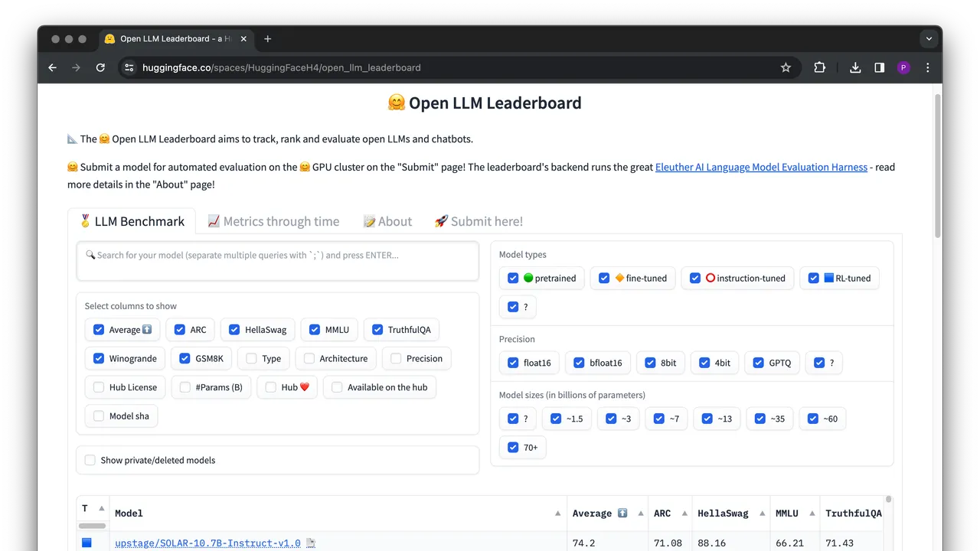Sort by ARC column arrow
This screenshot has width=980, height=551.
(x=683, y=514)
